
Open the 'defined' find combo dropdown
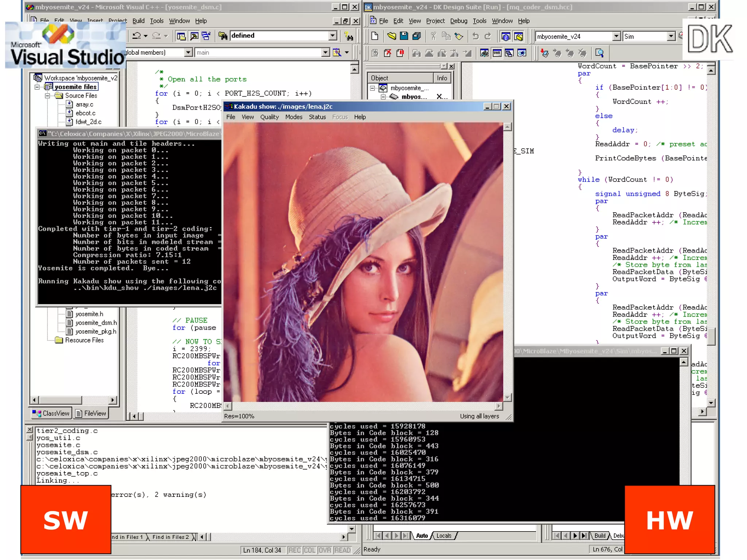tap(333, 36)
